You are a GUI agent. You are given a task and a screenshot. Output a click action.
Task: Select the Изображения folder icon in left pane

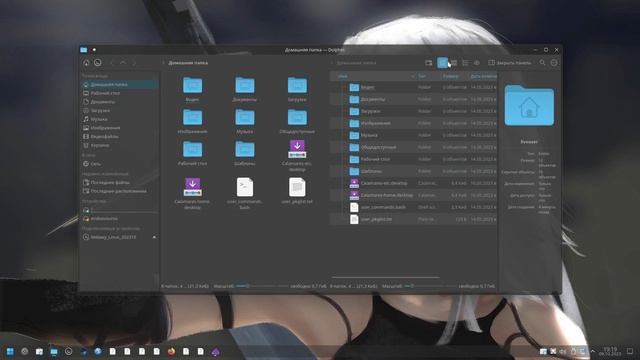tap(192, 118)
